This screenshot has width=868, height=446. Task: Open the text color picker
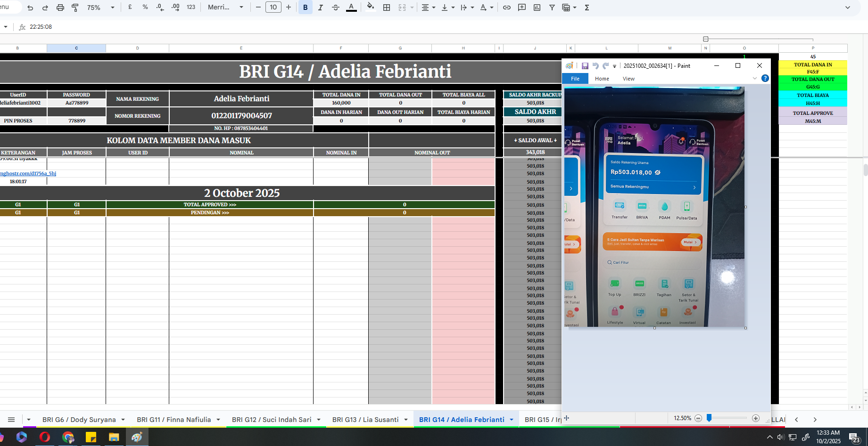351,8
